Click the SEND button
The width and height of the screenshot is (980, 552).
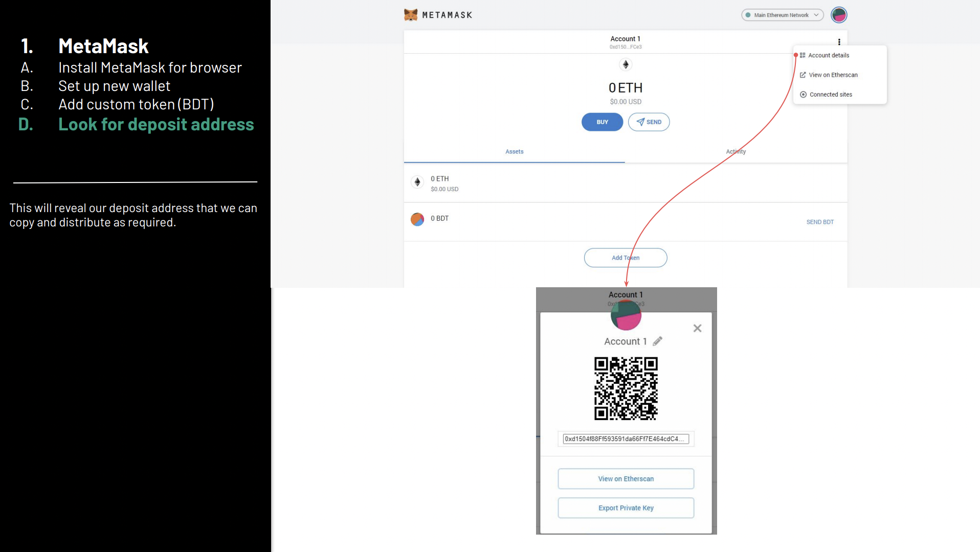[649, 122]
